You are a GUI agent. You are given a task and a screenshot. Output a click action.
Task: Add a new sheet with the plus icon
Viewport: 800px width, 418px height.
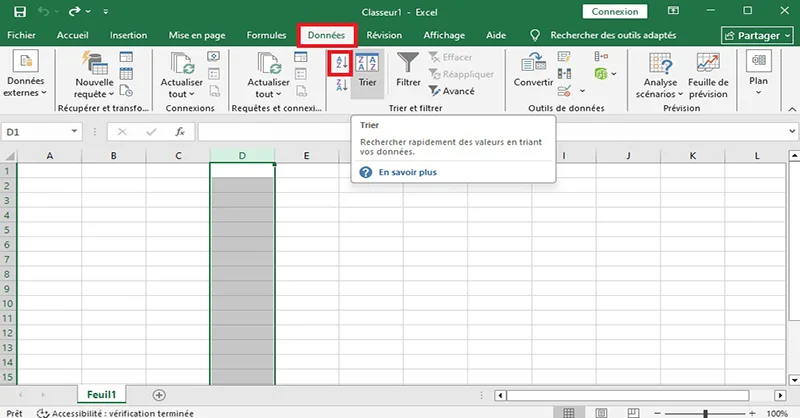(159, 395)
